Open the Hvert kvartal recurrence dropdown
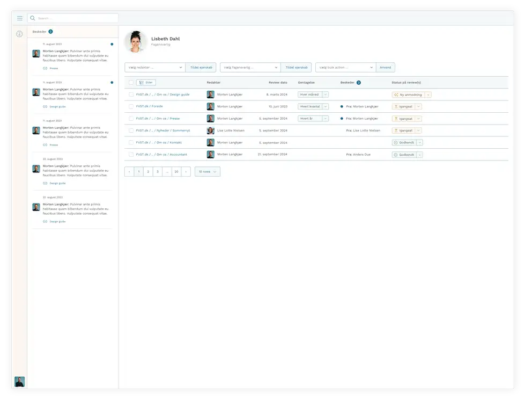Screen dimensions: 532x407 click(313, 107)
